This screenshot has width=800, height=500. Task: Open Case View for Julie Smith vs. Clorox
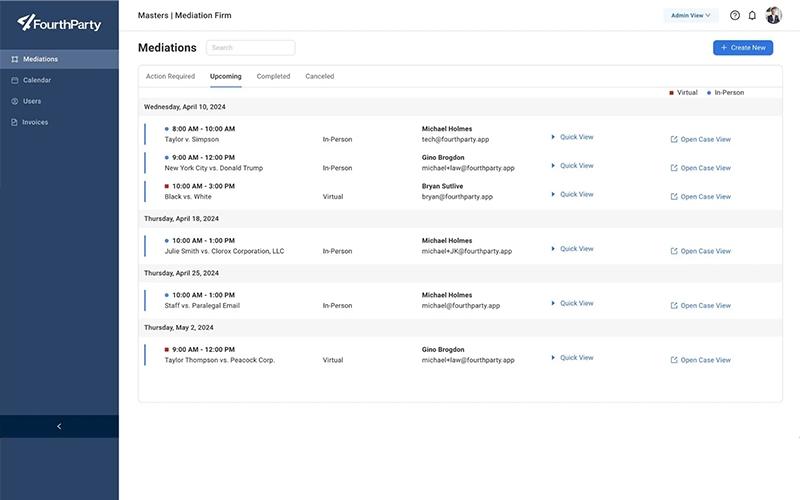(701, 251)
